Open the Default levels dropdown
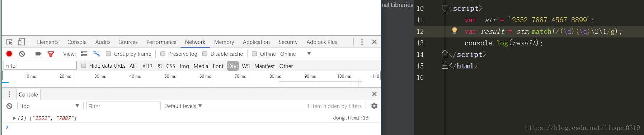This screenshot has width=644, height=135. (183, 106)
